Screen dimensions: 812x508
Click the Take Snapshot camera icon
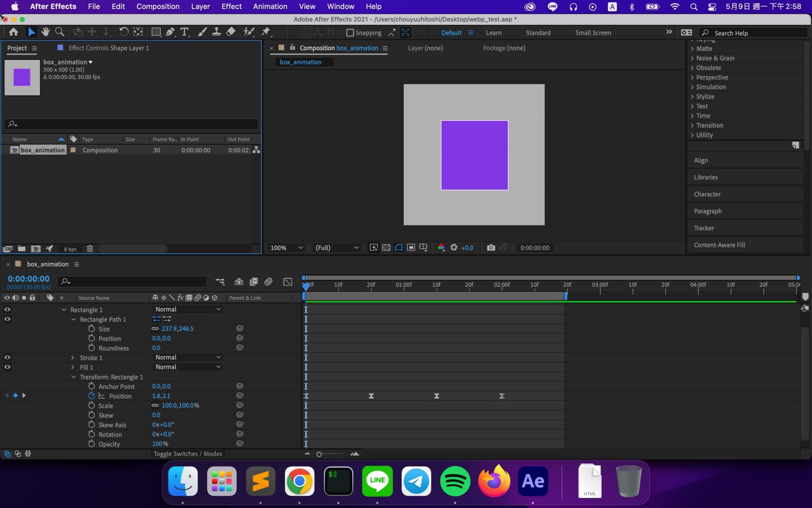pos(491,248)
